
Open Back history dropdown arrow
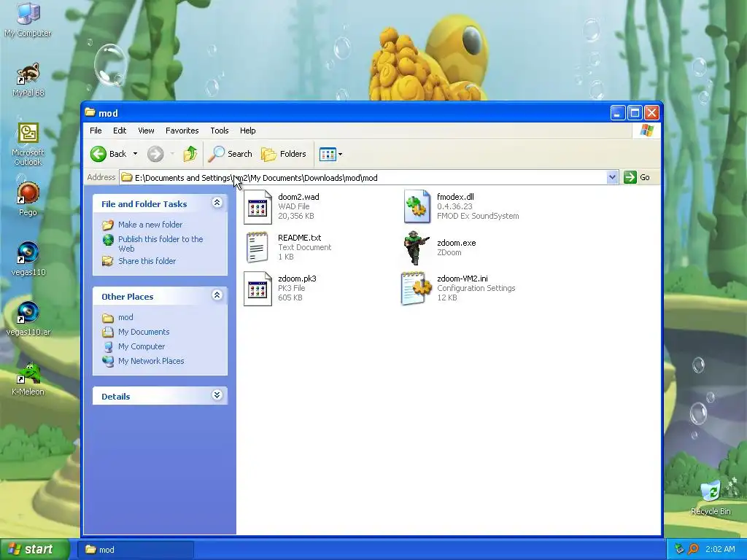point(135,154)
